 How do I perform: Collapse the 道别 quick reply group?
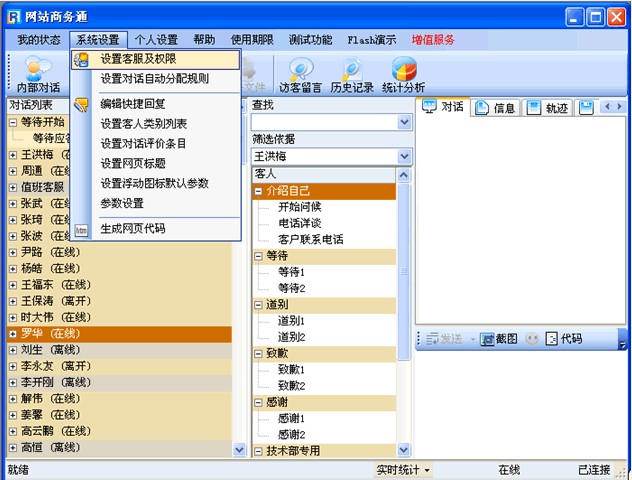click(x=258, y=305)
